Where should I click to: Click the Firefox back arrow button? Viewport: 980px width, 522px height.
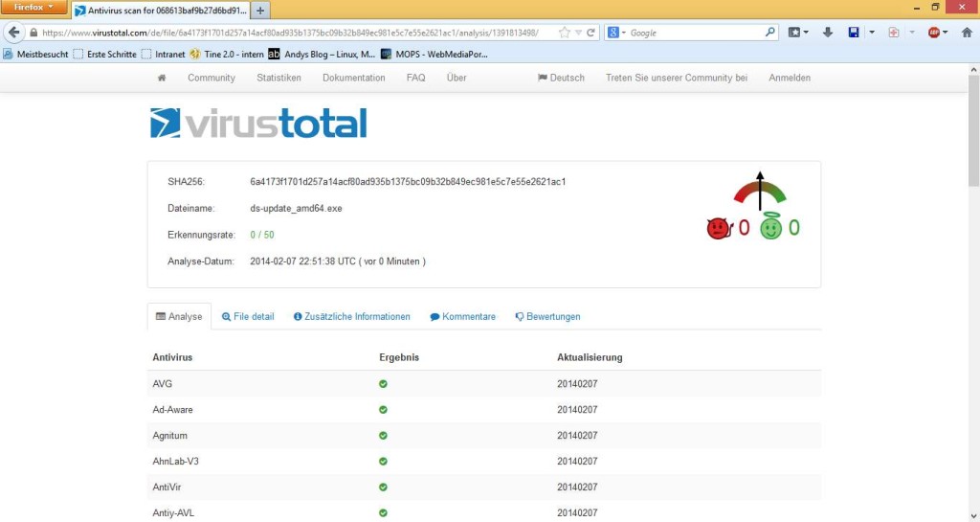[x=14, y=33]
